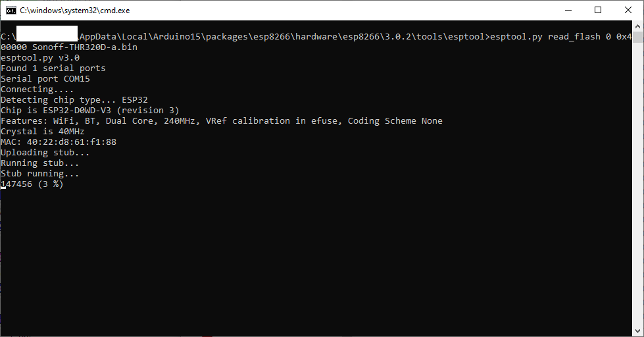This screenshot has width=644, height=337.
Task: Click the C:\windows\system32\cmd.exe title text
Action: (x=75, y=11)
